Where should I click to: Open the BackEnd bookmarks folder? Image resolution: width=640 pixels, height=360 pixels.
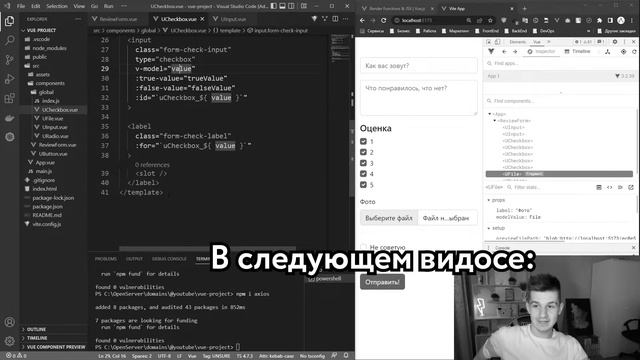(x=516, y=31)
